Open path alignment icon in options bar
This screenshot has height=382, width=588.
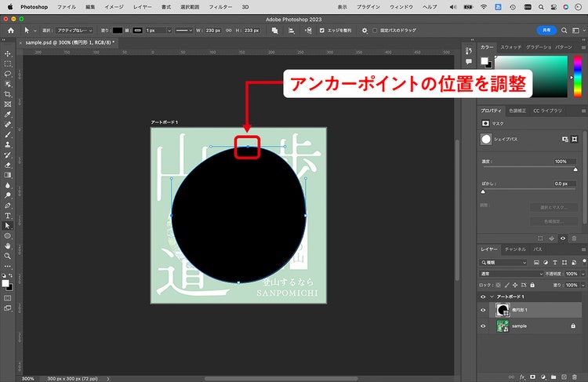(x=292, y=31)
